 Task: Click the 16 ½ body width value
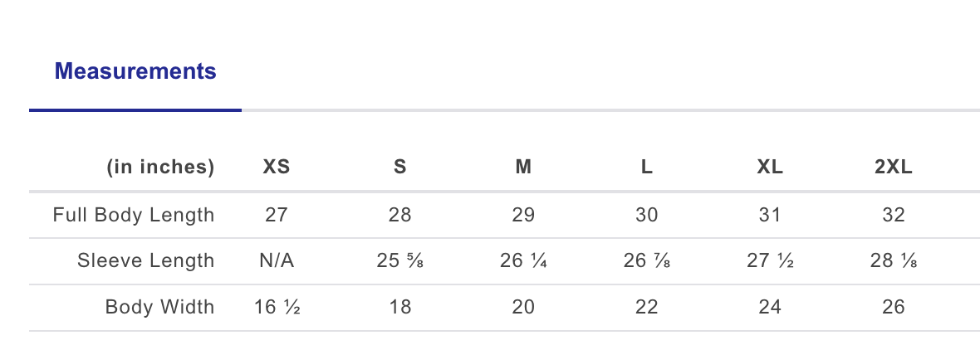[x=277, y=308]
